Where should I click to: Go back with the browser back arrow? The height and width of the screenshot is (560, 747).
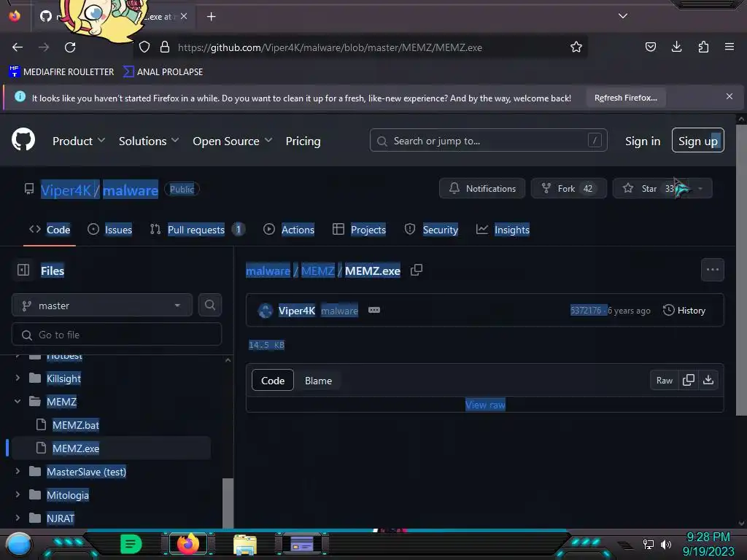click(x=18, y=47)
